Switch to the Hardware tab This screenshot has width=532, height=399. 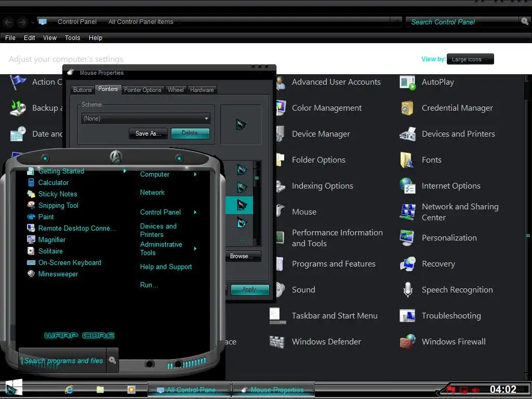tap(202, 90)
